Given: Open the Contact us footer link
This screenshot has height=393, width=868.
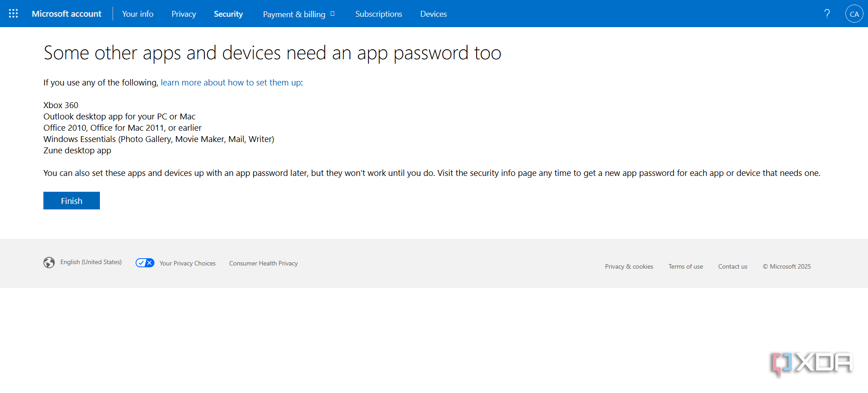Looking at the screenshot, I should (x=732, y=266).
